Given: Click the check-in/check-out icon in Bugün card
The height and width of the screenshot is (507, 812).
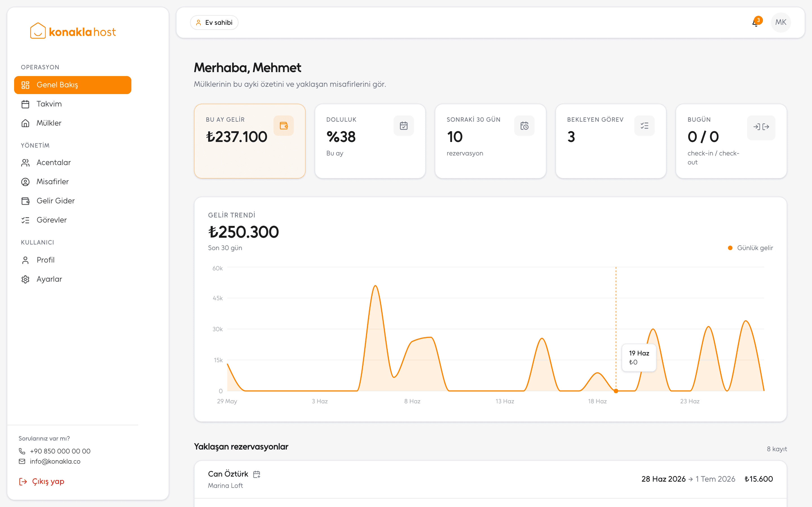Looking at the screenshot, I should tap(761, 127).
